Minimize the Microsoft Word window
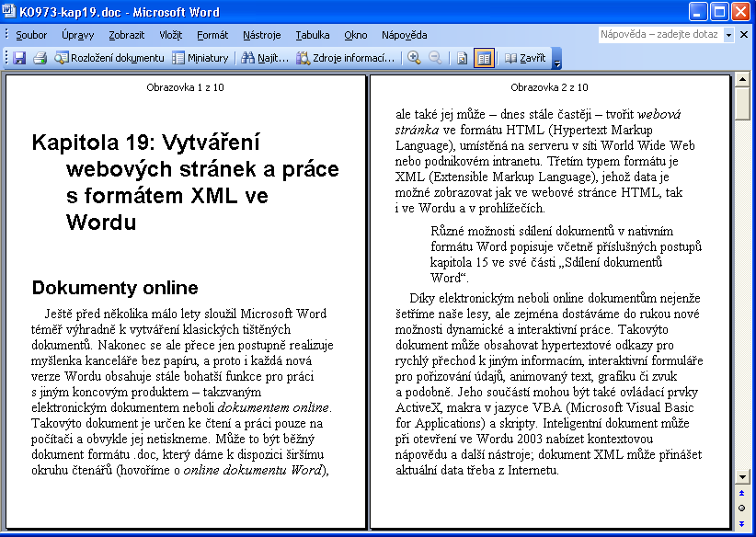Screen dimensions: 756x537 (698, 12)
